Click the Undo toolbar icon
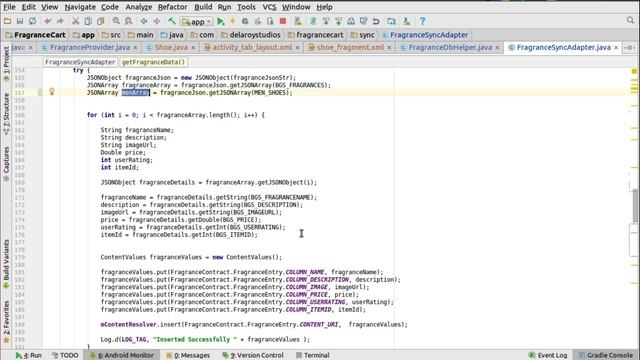The width and height of the screenshot is (640, 360). (x=48, y=21)
